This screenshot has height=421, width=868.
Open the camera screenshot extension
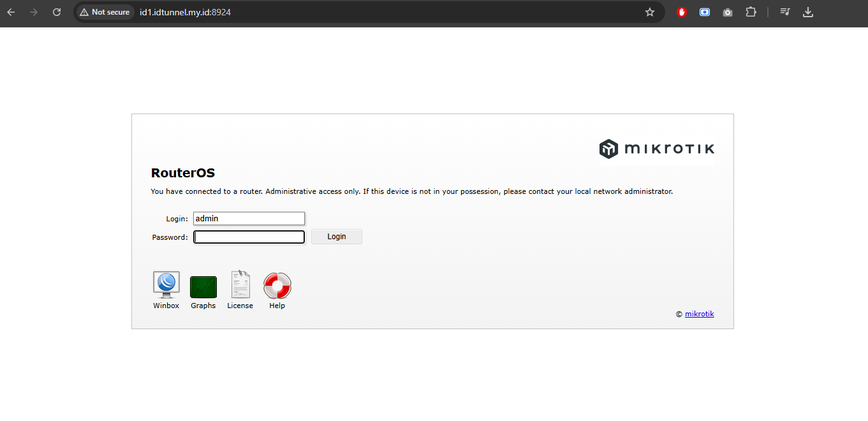tap(728, 12)
